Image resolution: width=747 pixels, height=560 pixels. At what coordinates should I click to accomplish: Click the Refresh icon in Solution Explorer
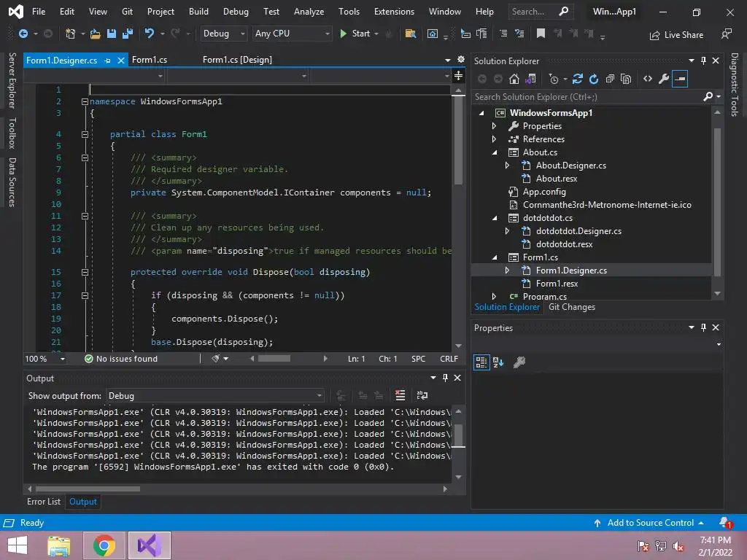(594, 79)
